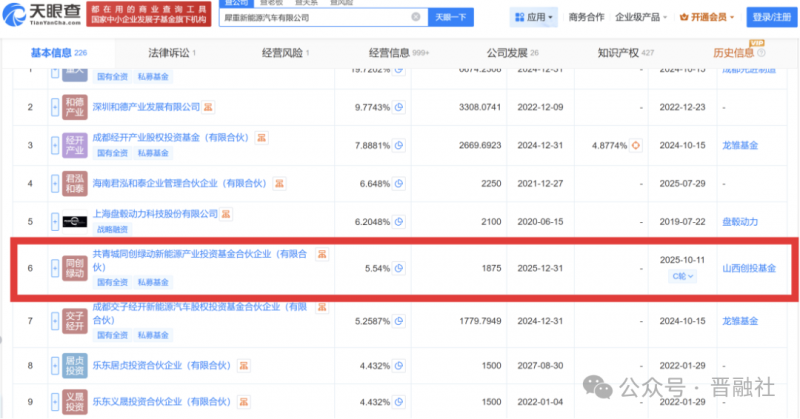Switch to the 法律诉讼 tab
This screenshot has height=419, width=800.
click(x=172, y=53)
